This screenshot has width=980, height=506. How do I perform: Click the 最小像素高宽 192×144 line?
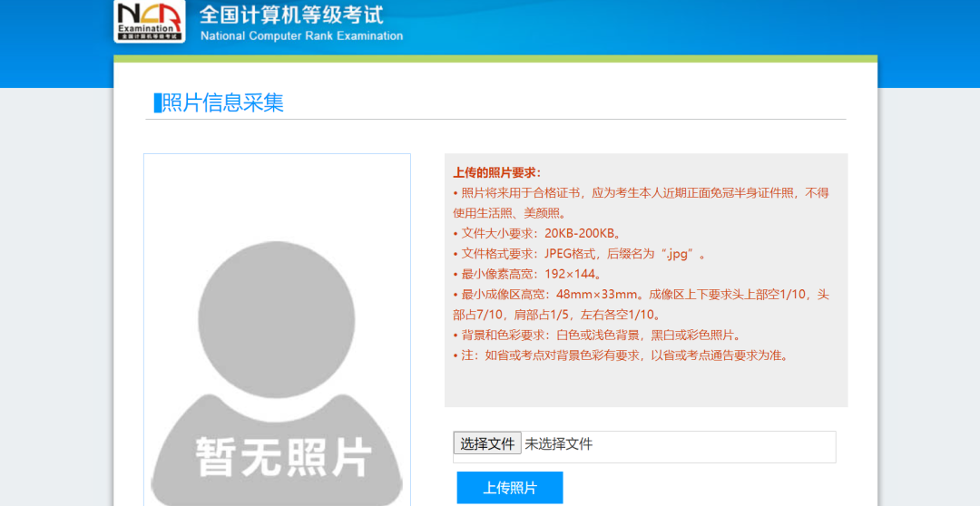(528, 274)
